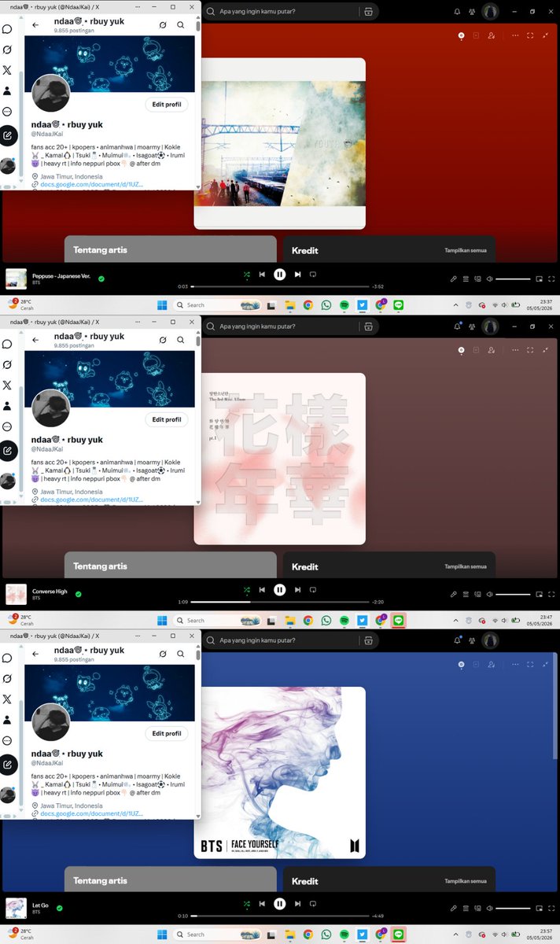This screenshot has width=560, height=944.
Task: Click green saved checkmark next to Converse High
Action: pyautogui.click(x=78, y=594)
